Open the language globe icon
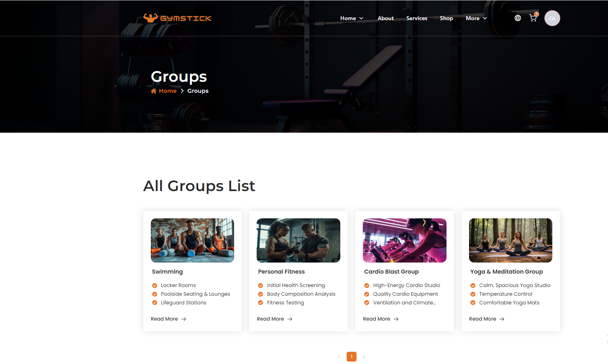This screenshot has height=364, width=608. click(x=518, y=18)
